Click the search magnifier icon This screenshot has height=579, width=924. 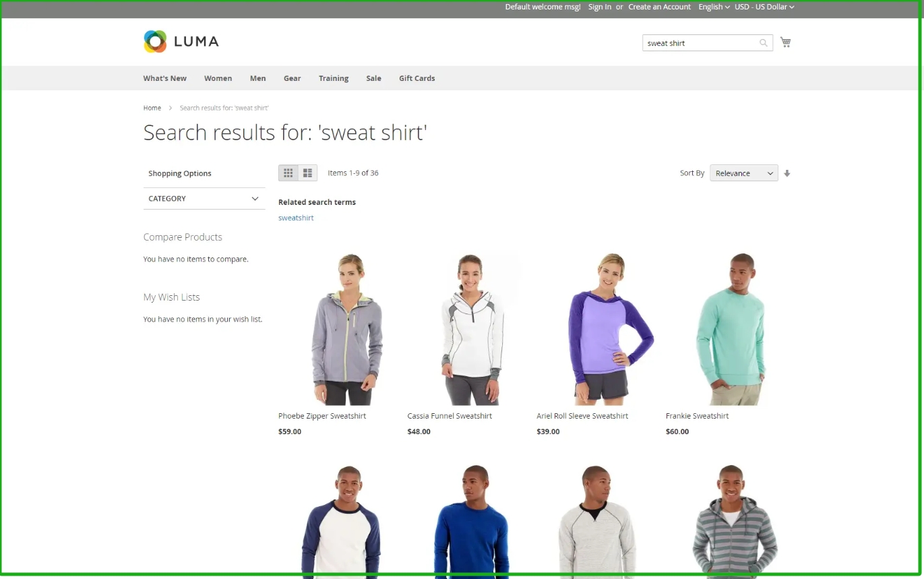(764, 43)
